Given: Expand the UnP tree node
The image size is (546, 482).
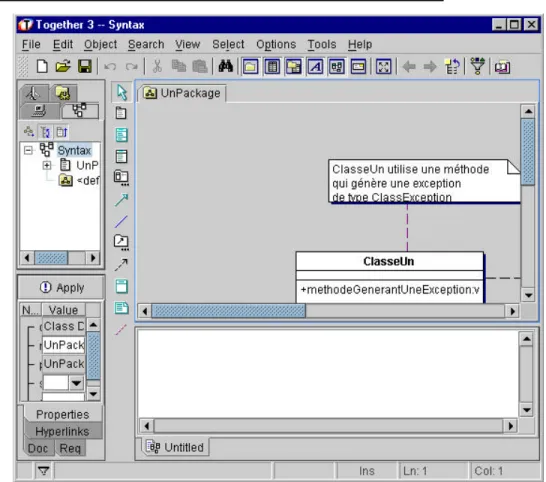Looking at the screenshot, I should [47, 165].
